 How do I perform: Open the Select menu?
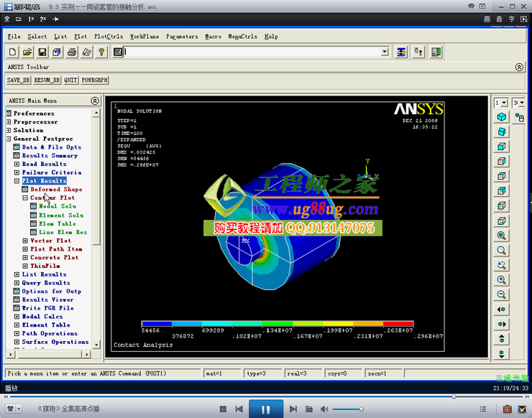[37, 37]
